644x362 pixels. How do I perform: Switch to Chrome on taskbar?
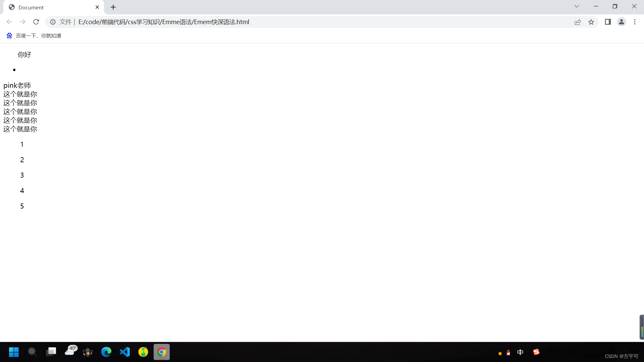(x=162, y=352)
